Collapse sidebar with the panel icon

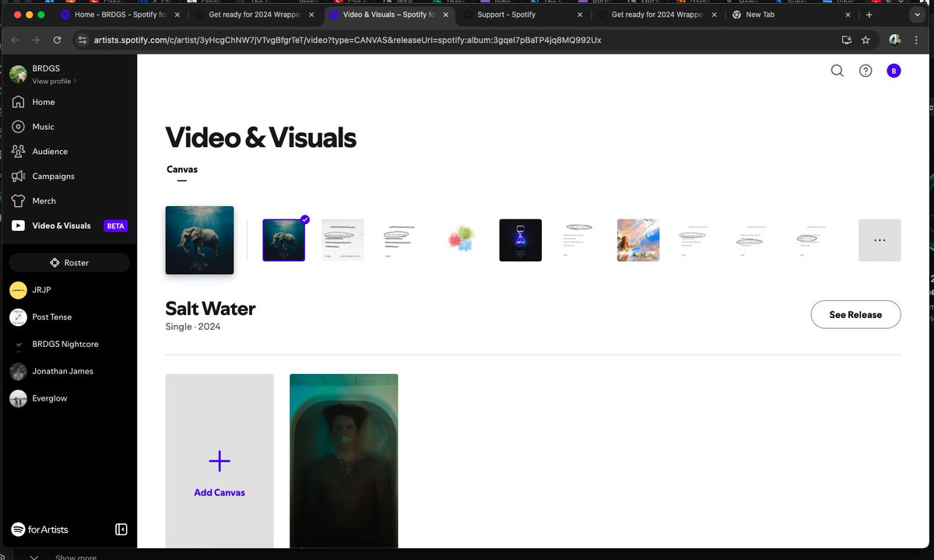[121, 530]
